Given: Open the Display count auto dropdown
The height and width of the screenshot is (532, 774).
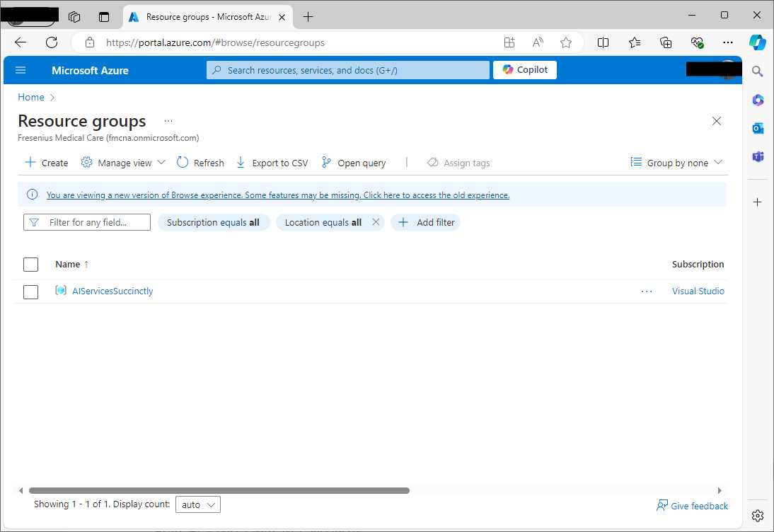Looking at the screenshot, I should pyautogui.click(x=198, y=504).
